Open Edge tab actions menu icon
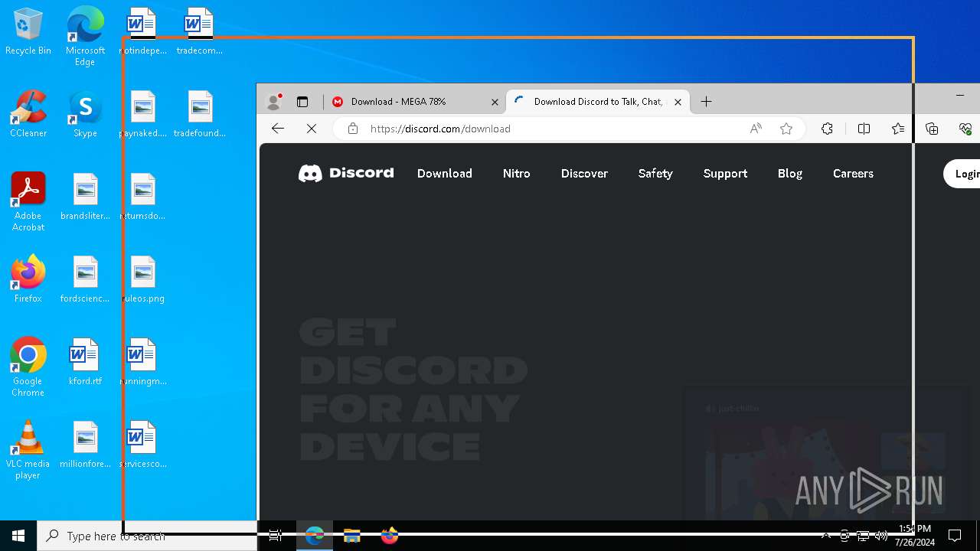 coord(302,102)
